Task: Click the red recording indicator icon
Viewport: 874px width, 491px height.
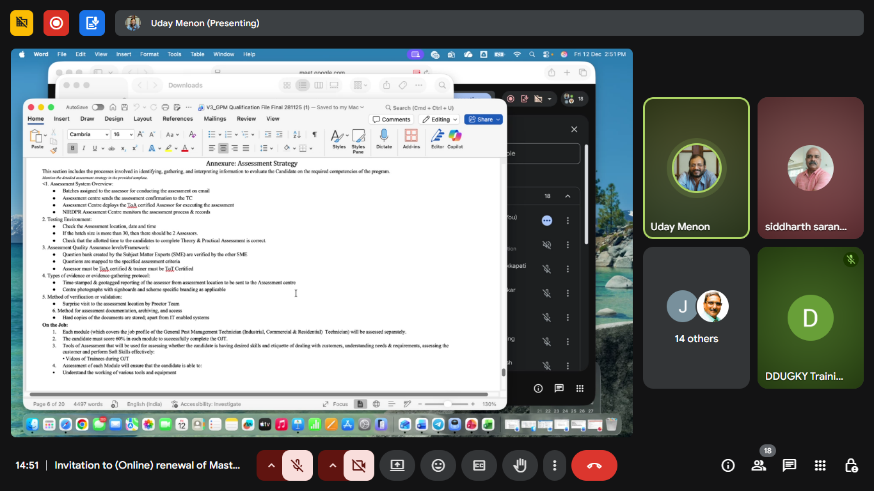Action: pos(57,22)
